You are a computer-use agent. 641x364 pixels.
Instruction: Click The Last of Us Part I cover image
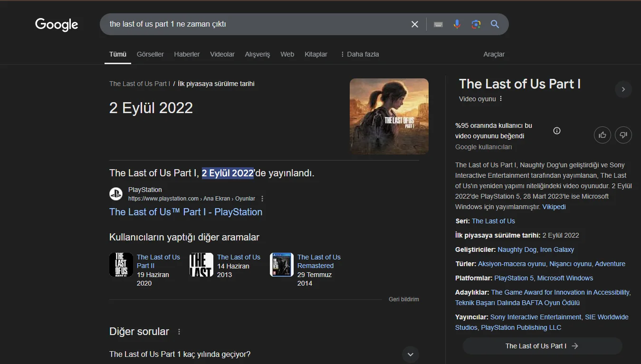(389, 116)
